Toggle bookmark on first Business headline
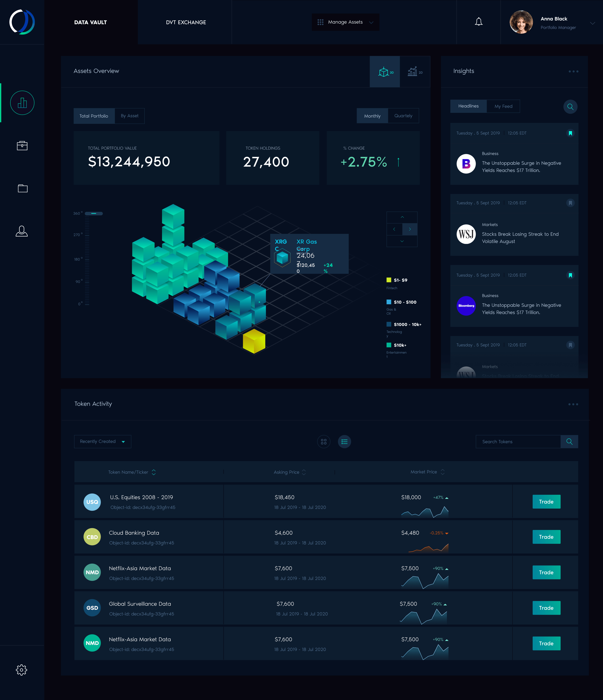The image size is (603, 700). tap(570, 133)
